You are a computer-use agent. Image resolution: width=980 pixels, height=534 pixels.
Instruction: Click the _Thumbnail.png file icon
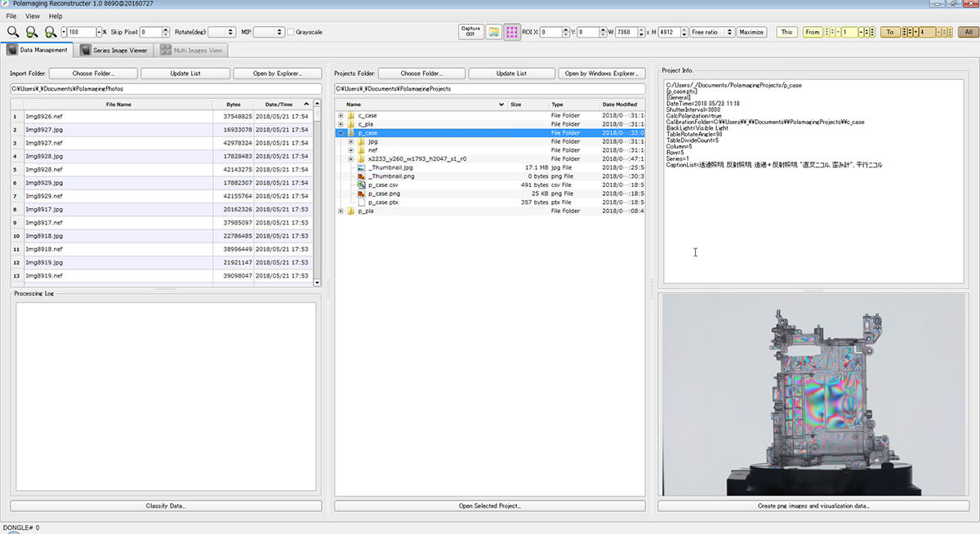tap(361, 176)
